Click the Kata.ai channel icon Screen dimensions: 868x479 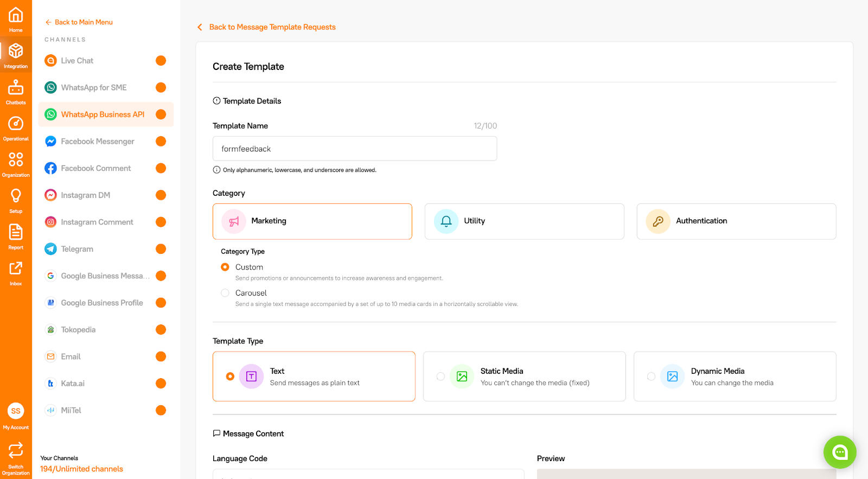[x=50, y=384]
